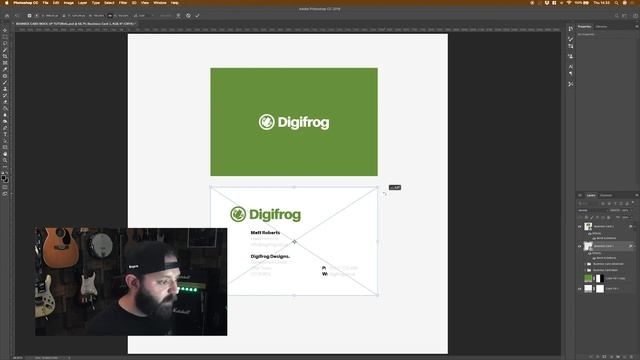Open the Properties panel options menu
Screen dimensions: 640x360
click(636, 27)
